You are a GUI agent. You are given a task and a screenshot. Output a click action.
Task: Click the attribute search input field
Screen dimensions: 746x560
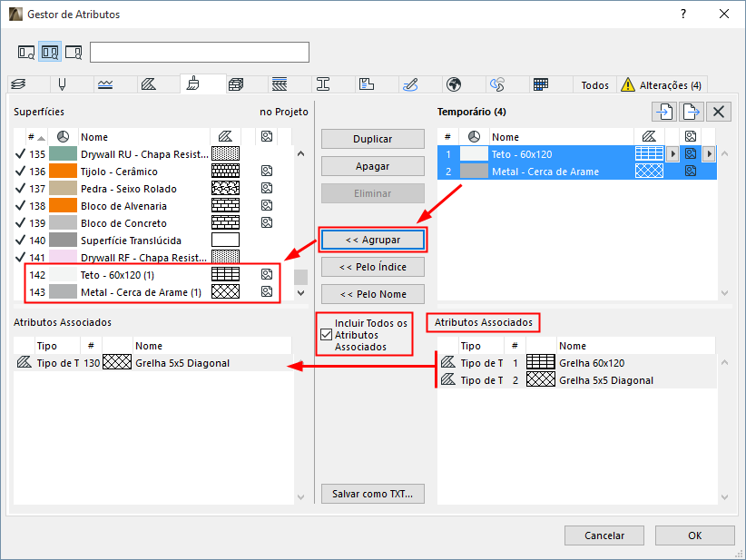pyautogui.click(x=200, y=52)
